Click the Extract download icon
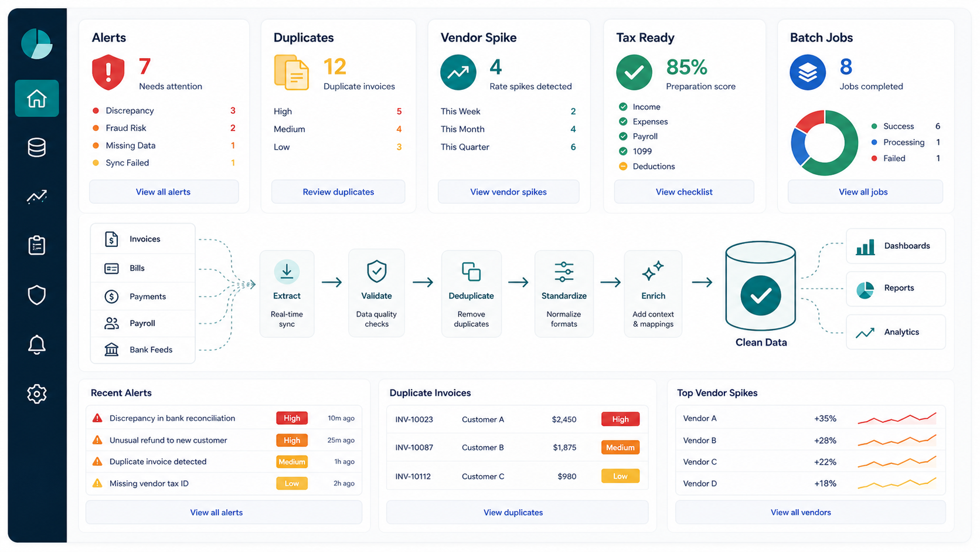Image resolution: width=980 pixels, height=552 pixels. click(287, 272)
